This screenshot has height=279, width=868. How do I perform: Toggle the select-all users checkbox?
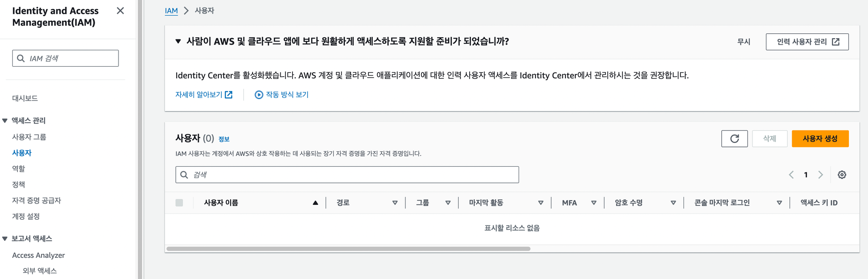(x=179, y=203)
